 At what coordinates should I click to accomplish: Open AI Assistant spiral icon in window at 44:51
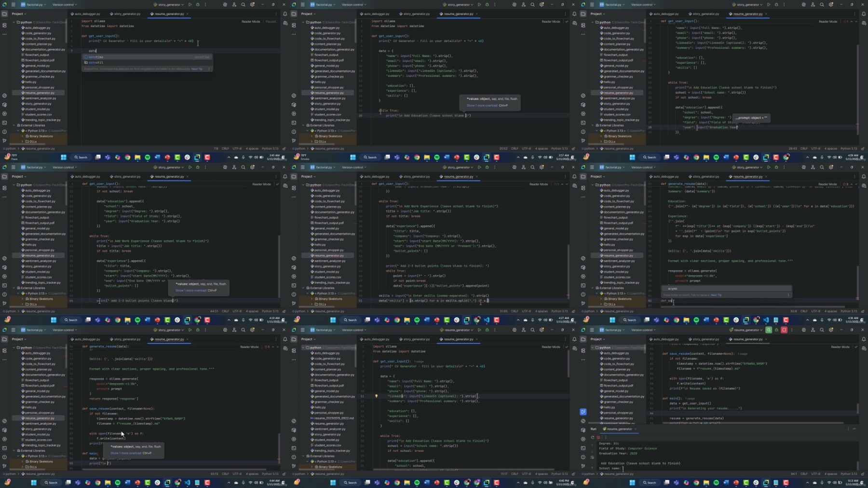(x=225, y=167)
